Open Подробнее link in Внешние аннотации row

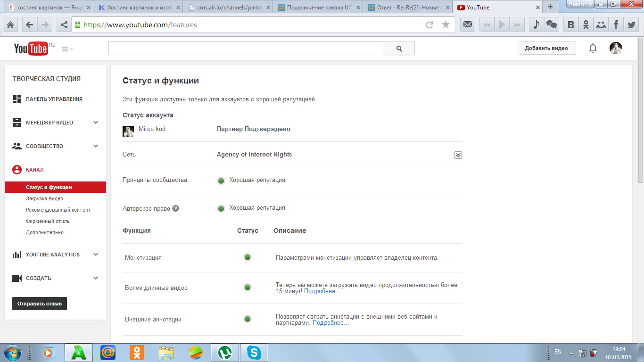[330, 323]
